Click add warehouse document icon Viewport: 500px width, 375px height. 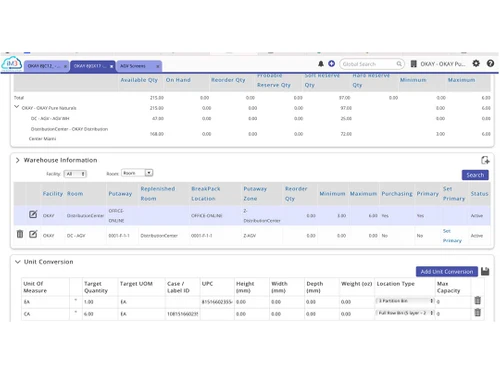point(485,160)
